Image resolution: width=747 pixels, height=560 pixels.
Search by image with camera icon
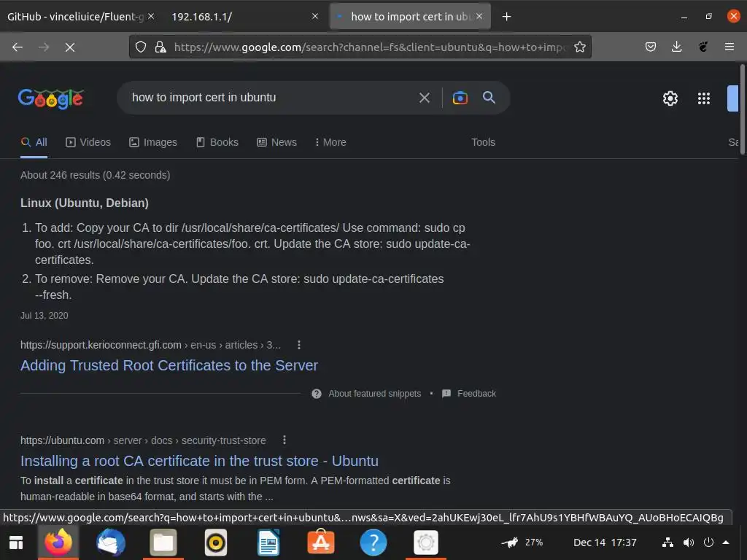[x=460, y=98]
